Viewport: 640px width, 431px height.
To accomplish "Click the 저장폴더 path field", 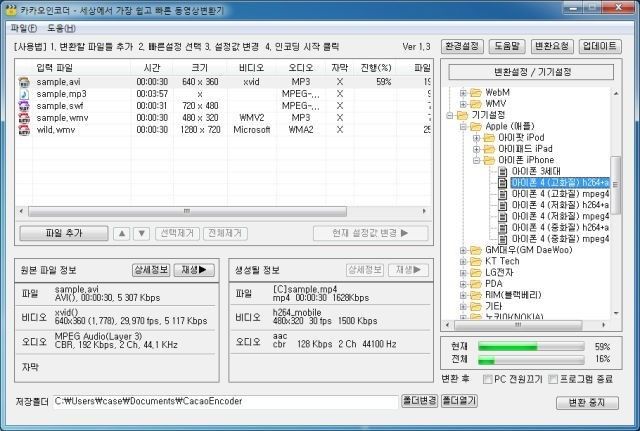I will (x=225, y=402).
